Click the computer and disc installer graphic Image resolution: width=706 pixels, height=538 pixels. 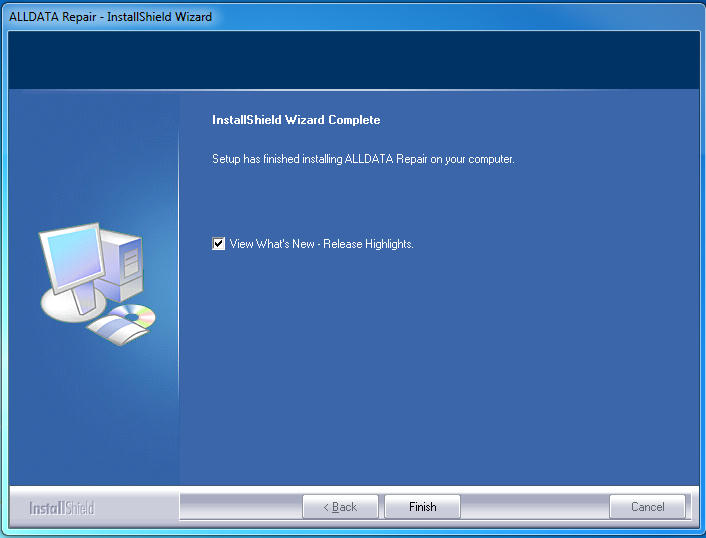pyautogui.click(x=98, y=284)
